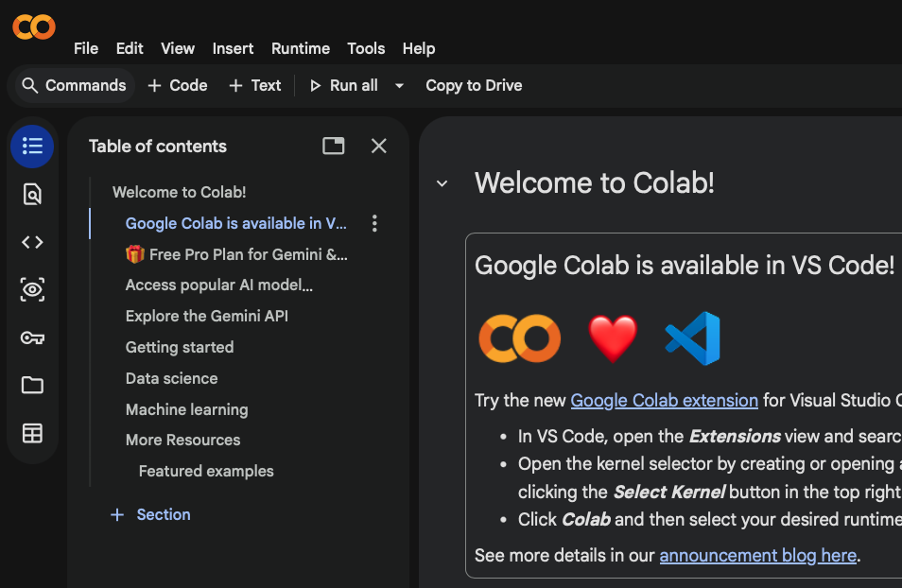This screenshot has height=588, width=902.
Task: Open the Files folder sidebar icon
Action: [x=32, y=385]
